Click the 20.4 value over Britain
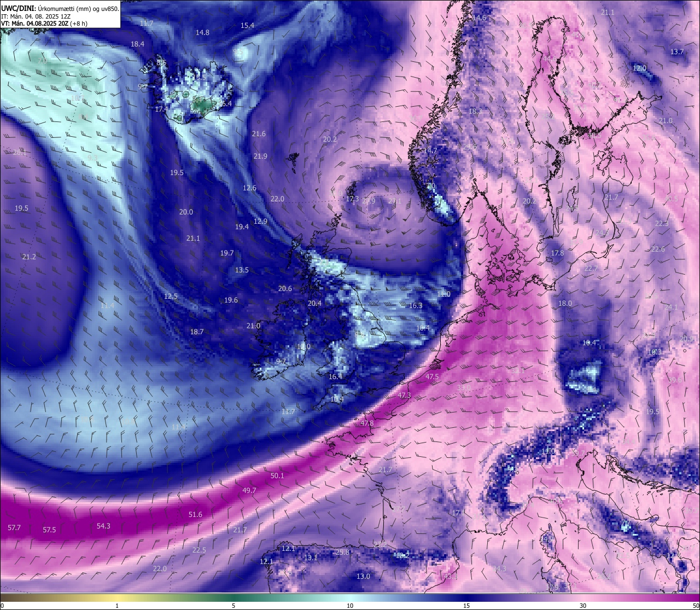This screenshot has width=700, height=610. pos(314,303)
